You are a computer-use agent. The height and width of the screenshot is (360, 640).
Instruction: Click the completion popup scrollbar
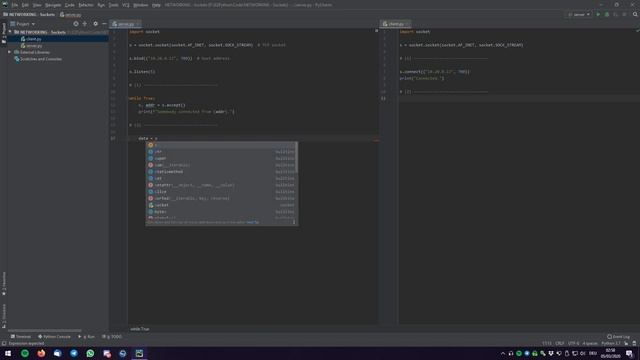point(296,158)
